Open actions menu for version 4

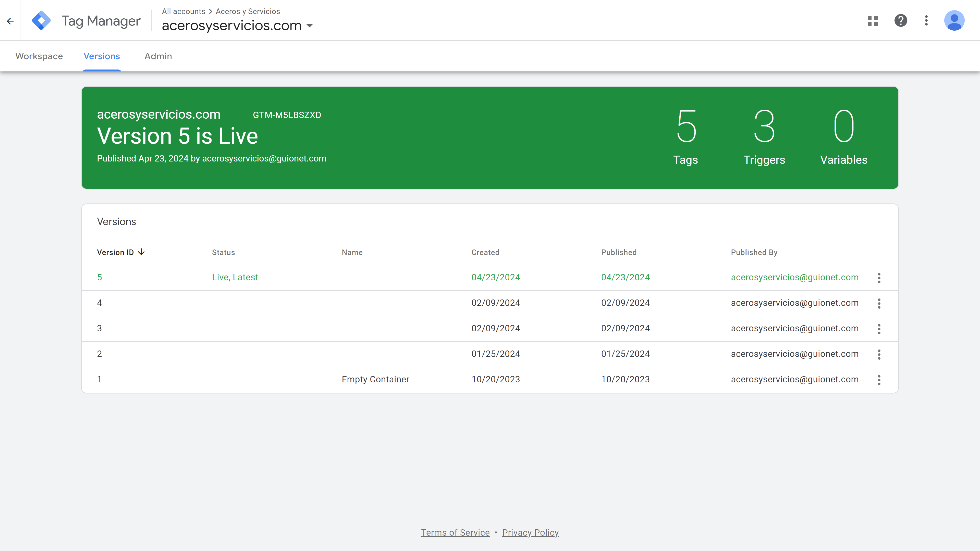click(879, 304)
